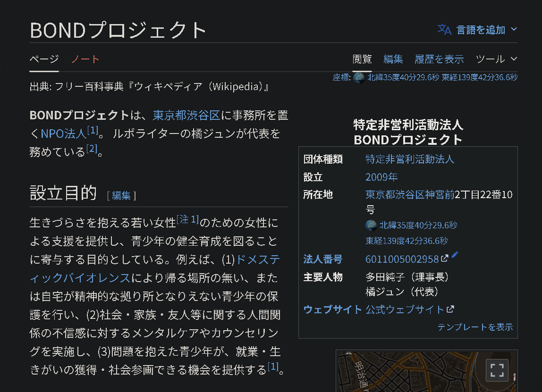The image size is (542, 392).
Task: Click the 所在地 label
Action: (318, 195)
